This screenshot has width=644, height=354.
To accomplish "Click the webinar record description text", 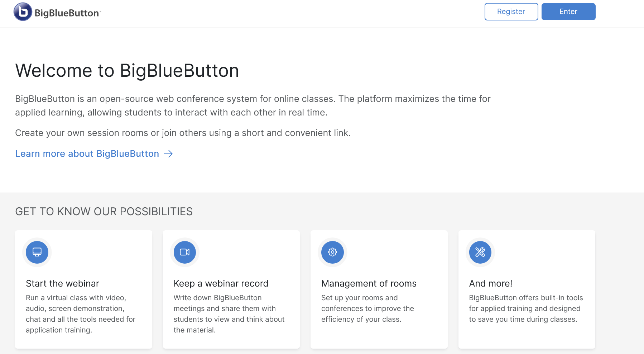I will [x=229, y=314].
